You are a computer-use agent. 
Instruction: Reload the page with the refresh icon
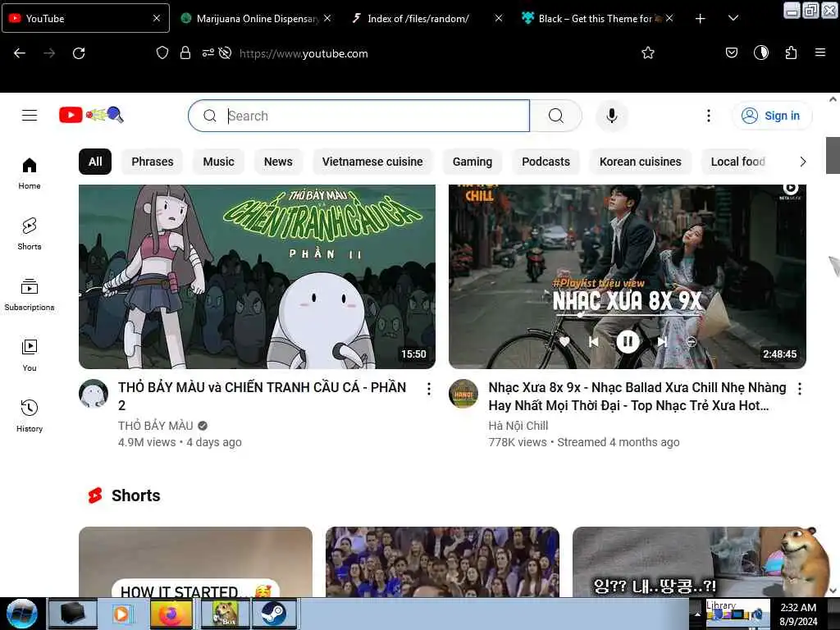click(x=79, y=53)
